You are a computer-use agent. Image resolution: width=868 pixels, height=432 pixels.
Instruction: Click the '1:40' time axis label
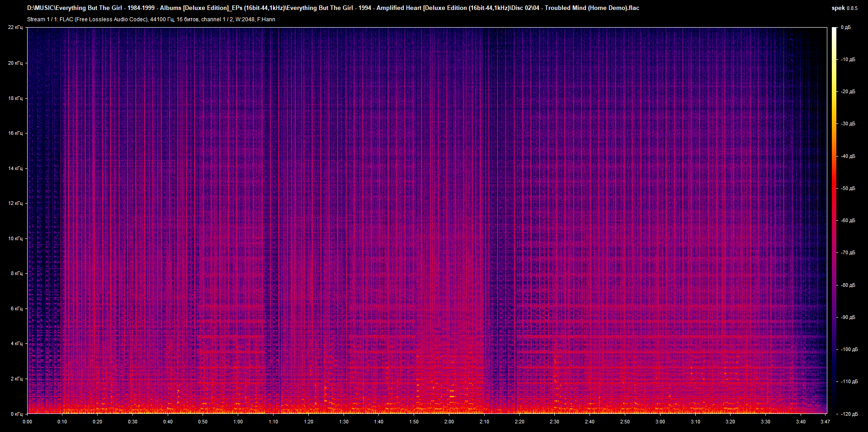point(379,422)
